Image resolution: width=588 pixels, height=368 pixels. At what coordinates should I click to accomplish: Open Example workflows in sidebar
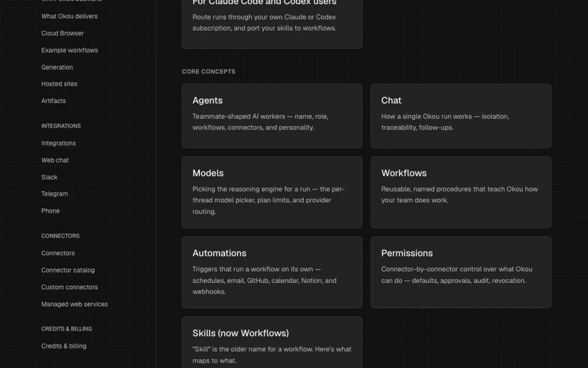click(69, 50)
